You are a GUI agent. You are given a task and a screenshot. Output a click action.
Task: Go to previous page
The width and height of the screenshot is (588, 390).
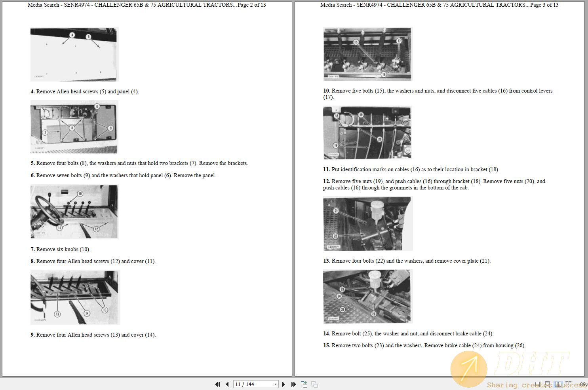click(227, 384)
